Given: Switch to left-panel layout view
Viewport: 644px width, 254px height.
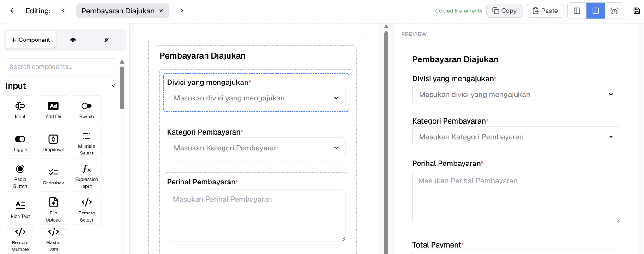Looking at the screenshot, I should [x=577, y=11].
